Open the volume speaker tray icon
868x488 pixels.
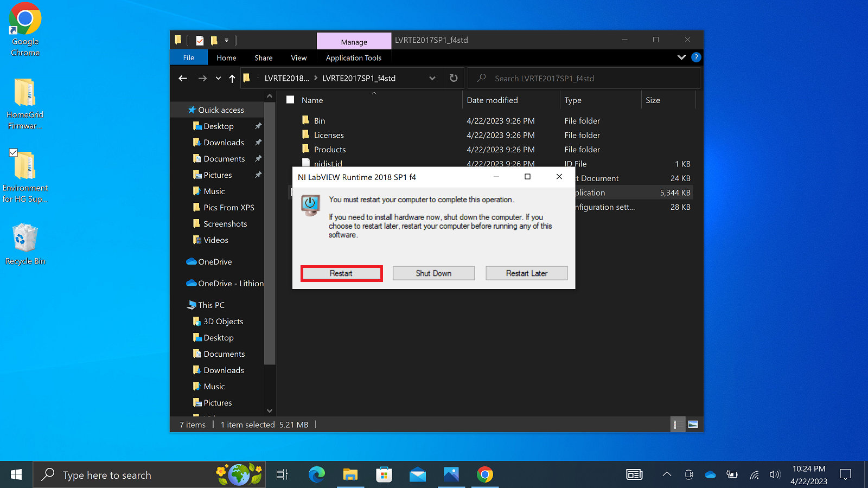(775, 474)
